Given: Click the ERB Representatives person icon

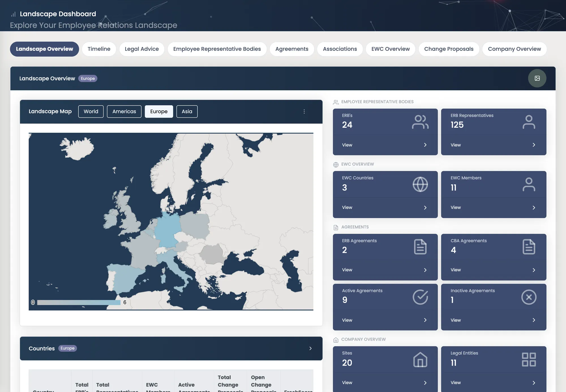Looking at the screenshot, I should [x=529, y=122].
